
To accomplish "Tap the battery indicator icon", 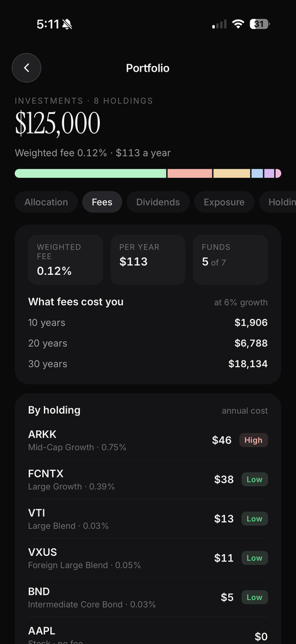I will point(260,25).
